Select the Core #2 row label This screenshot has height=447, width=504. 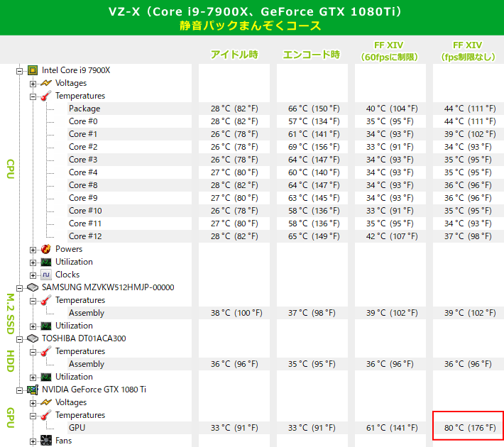pyautogui.click(x=83, y=147)
